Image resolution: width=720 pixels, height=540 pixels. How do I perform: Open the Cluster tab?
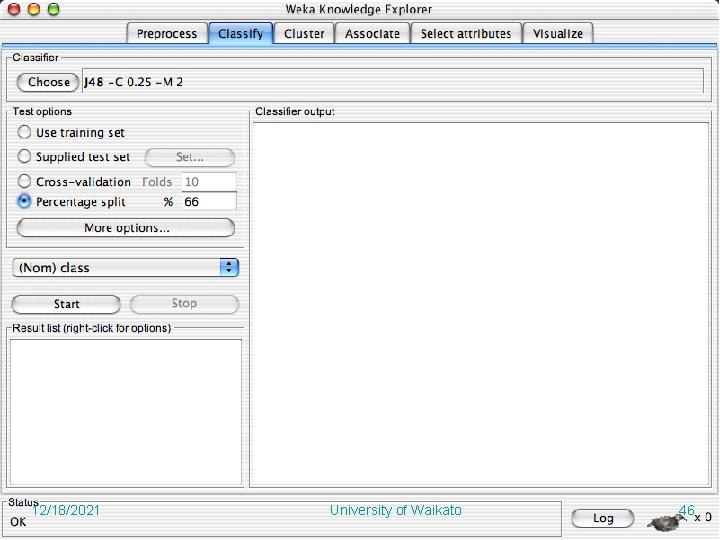coord(304,34)
